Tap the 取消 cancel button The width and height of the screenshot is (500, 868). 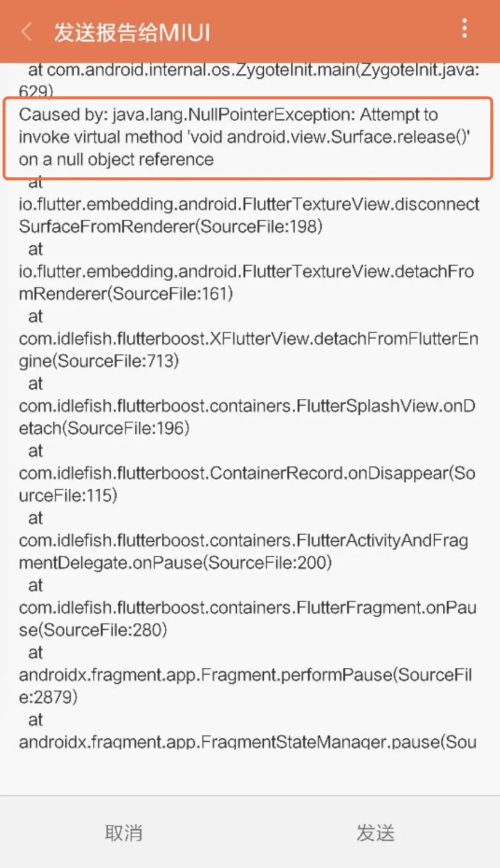(x=124, y=833)
